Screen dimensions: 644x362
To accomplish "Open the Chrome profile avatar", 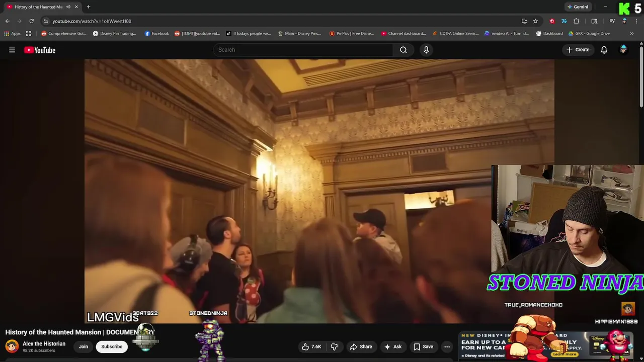I will pos(624,21).
